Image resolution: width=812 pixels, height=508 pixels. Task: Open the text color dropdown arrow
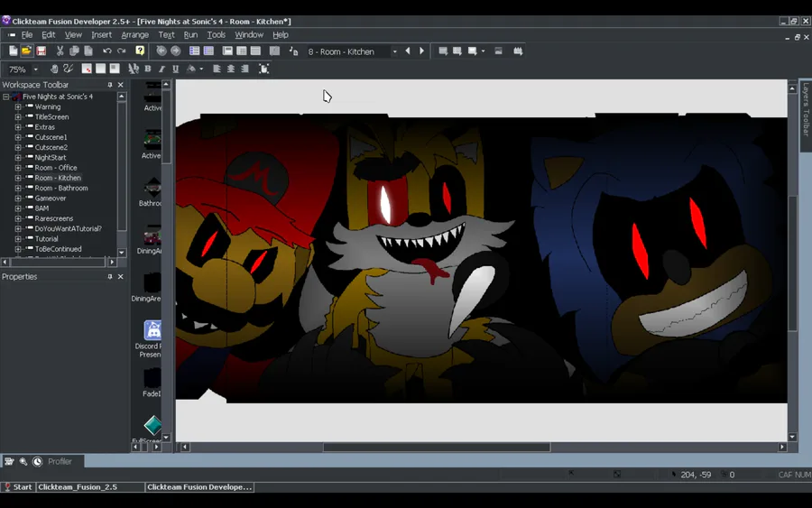(201, 69)
